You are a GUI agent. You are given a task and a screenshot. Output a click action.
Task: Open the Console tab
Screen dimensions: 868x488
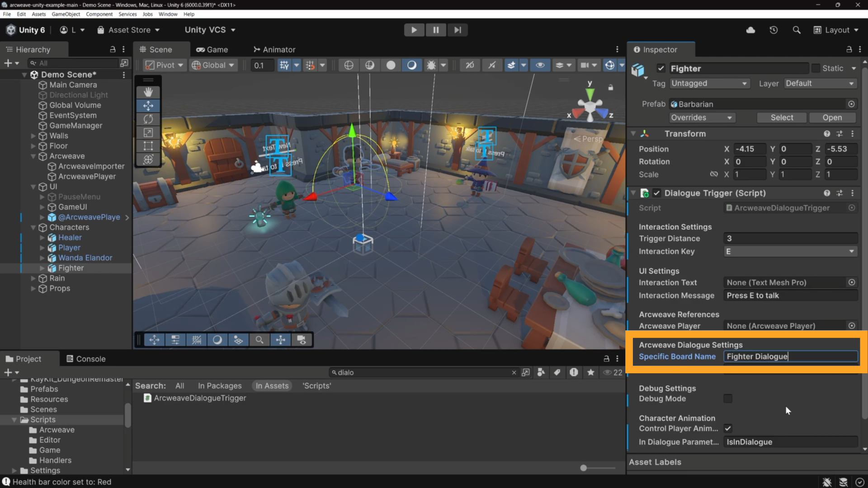click(86, 359)
